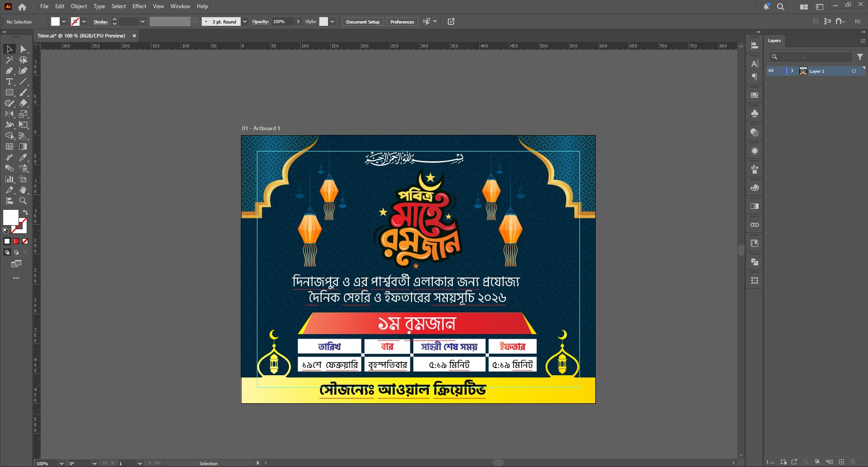
Task: Select the Line Segment tool
Action: [x=24, y=81]
